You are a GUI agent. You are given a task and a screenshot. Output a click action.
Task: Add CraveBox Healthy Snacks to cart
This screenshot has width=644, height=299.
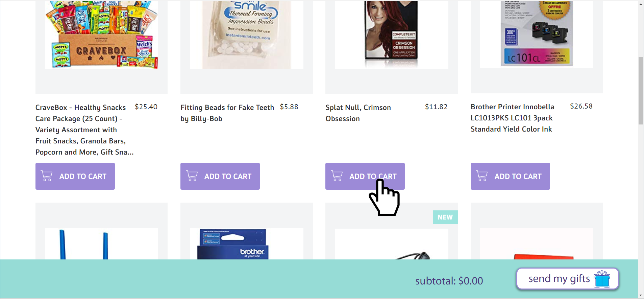click(x=75, y=176)
